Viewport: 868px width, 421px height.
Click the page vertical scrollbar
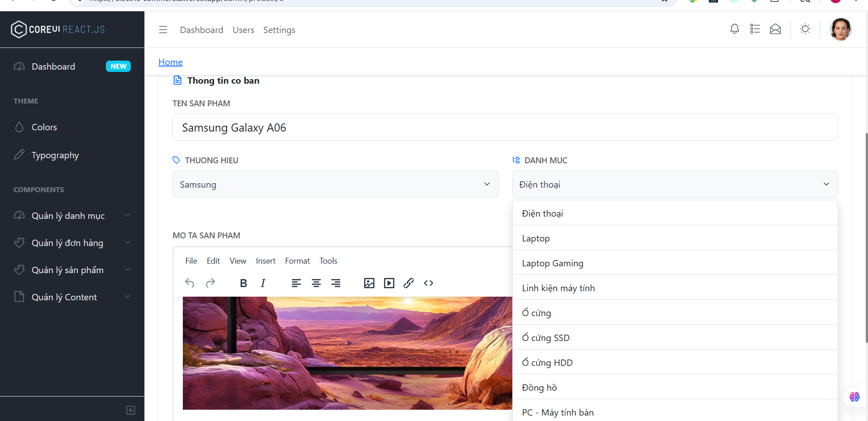coord(866,237)
